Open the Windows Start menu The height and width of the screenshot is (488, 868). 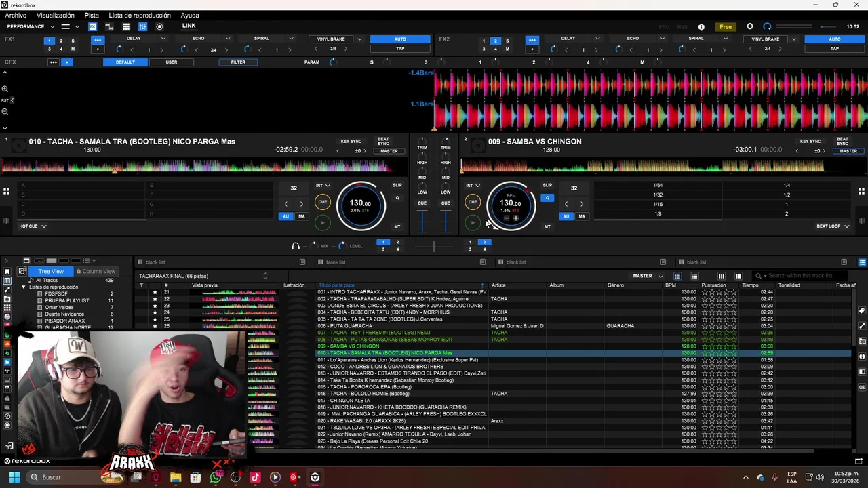(14, 477)
